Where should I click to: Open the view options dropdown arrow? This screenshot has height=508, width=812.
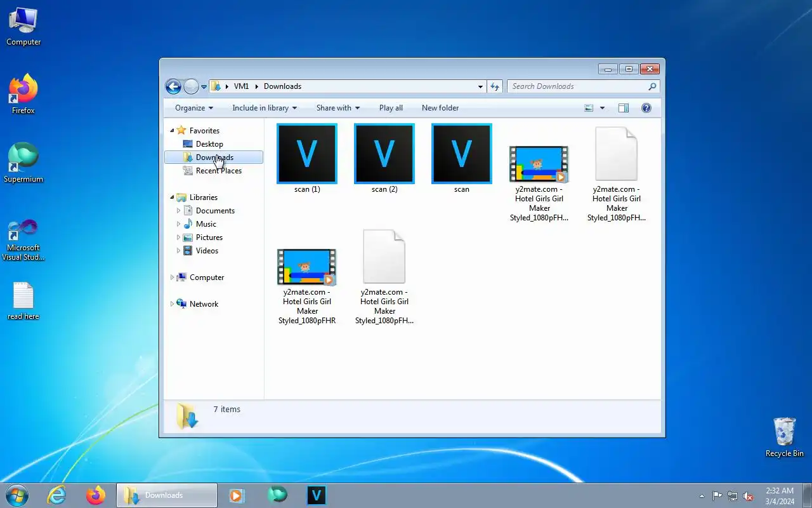[602, 108]
